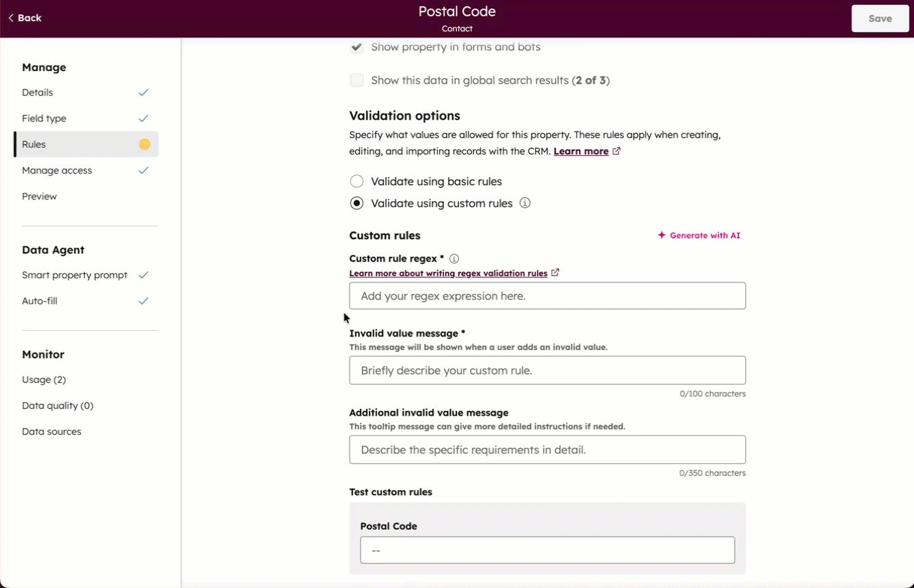Screen dimensions: 914x588
Task: Click the checkmark beside Smart property prompt
Action: click(x=143, y=274)
